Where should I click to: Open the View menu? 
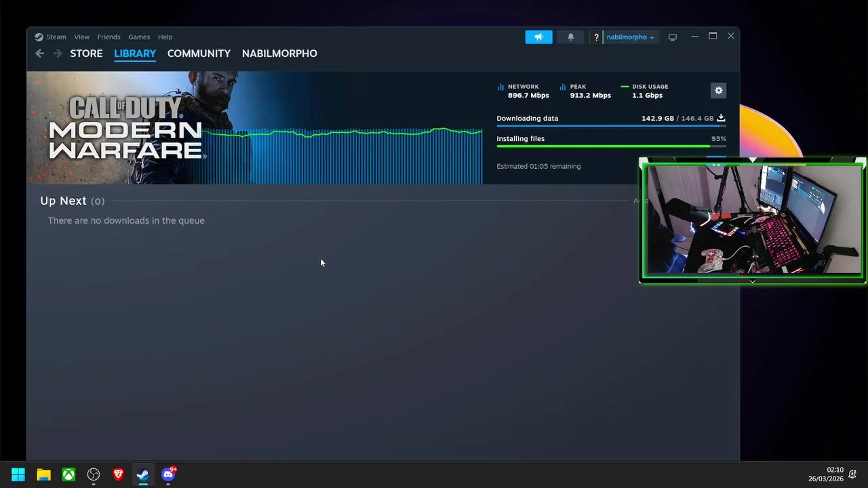81,37
